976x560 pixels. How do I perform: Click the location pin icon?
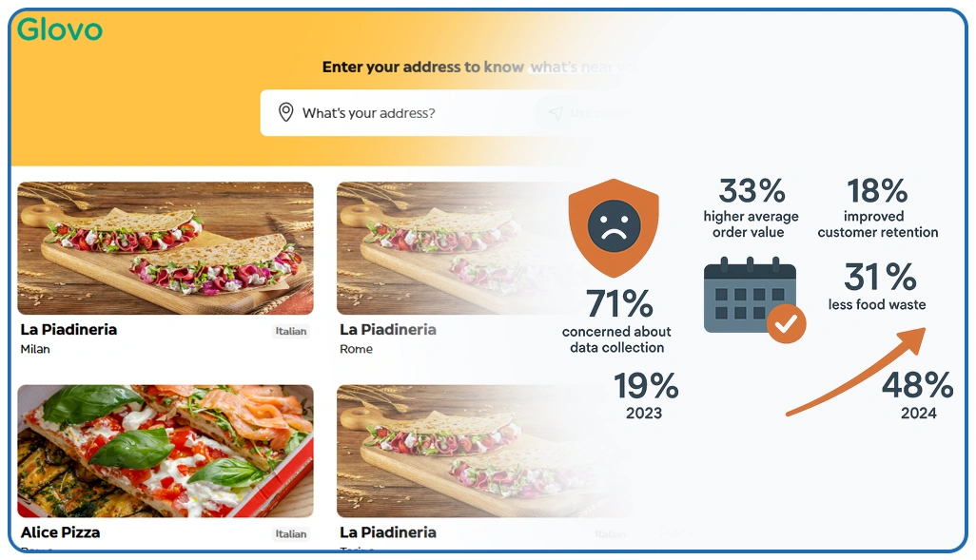[285, 113]
